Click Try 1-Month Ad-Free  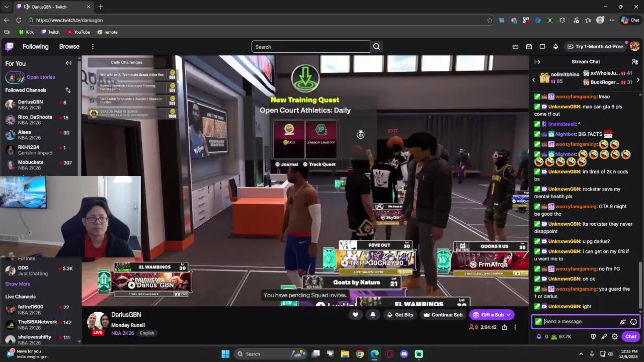pos(595,47)
